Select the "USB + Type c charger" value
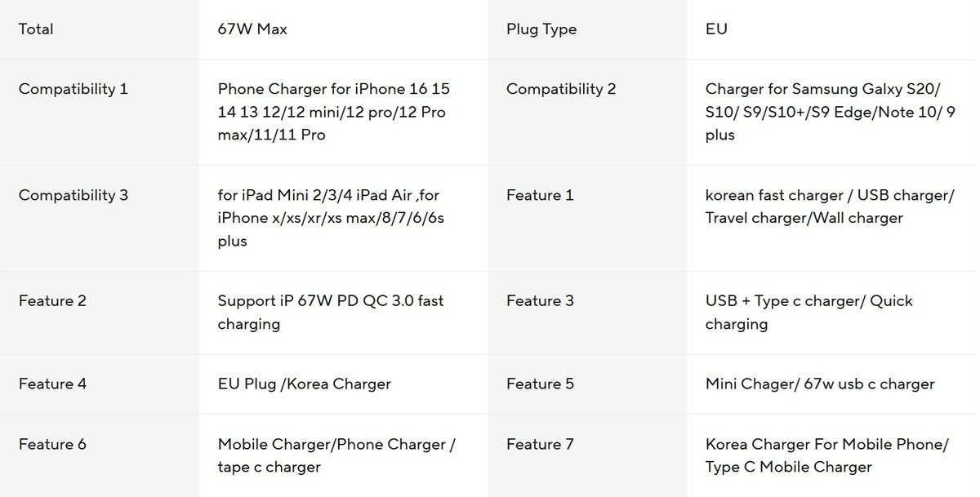The image size is (980, 497). tap(808, 313)
